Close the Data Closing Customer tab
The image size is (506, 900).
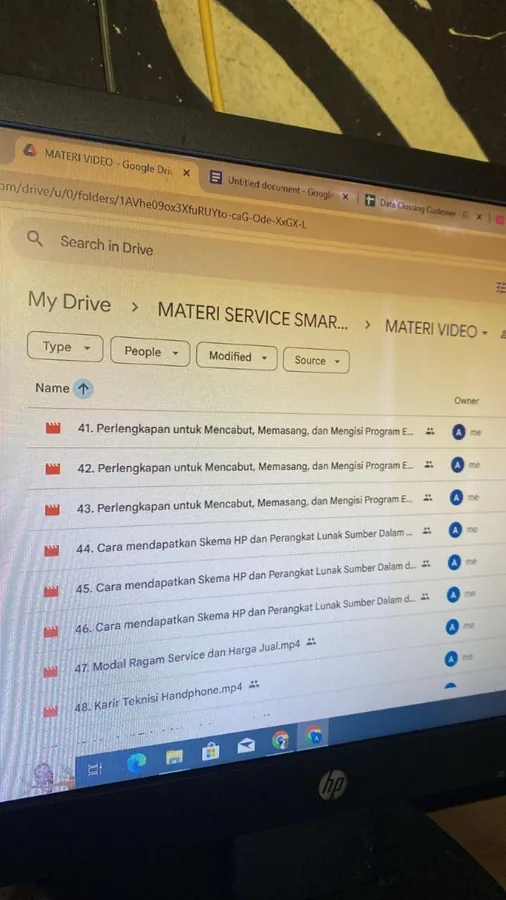(479, 216)
